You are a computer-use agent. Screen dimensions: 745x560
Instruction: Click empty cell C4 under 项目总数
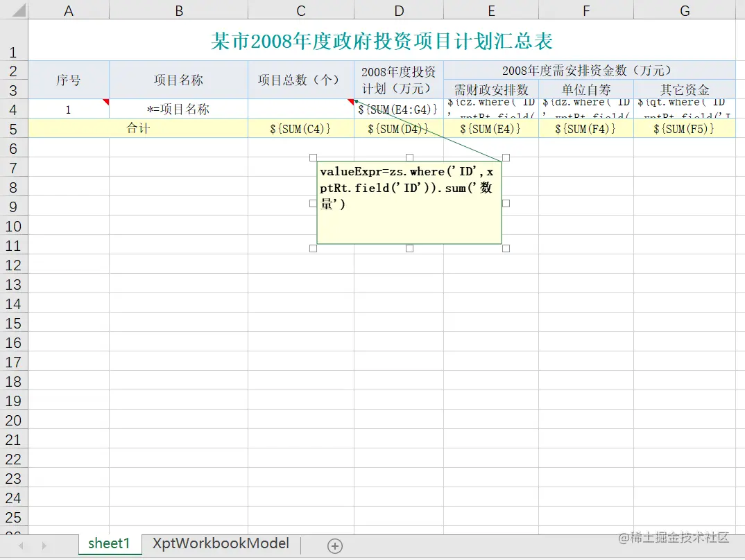[x=301, y=109]
